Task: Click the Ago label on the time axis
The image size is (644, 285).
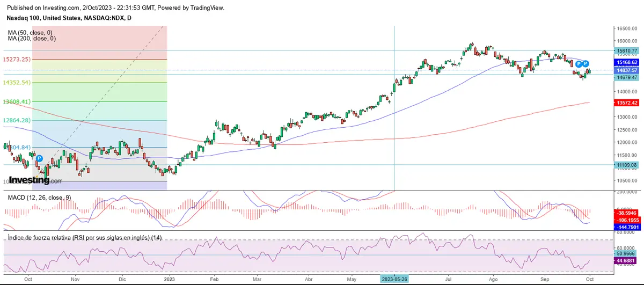Action: click(x=494, y=280)
